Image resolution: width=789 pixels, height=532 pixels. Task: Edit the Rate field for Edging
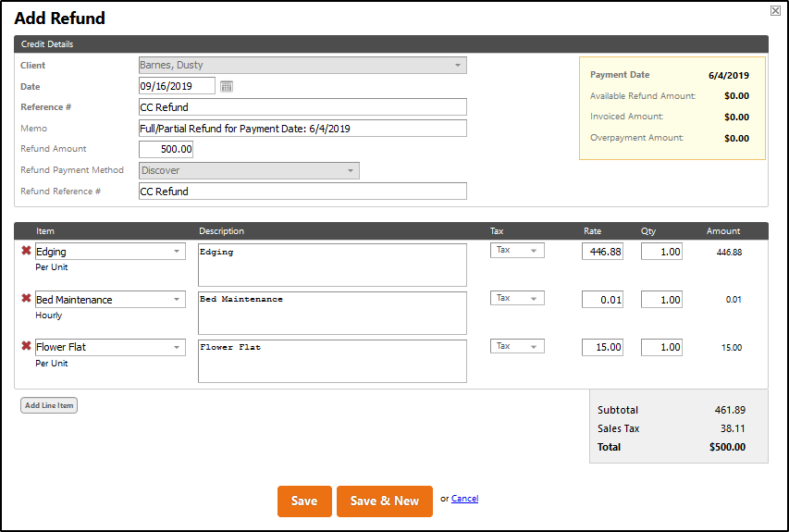602,252
